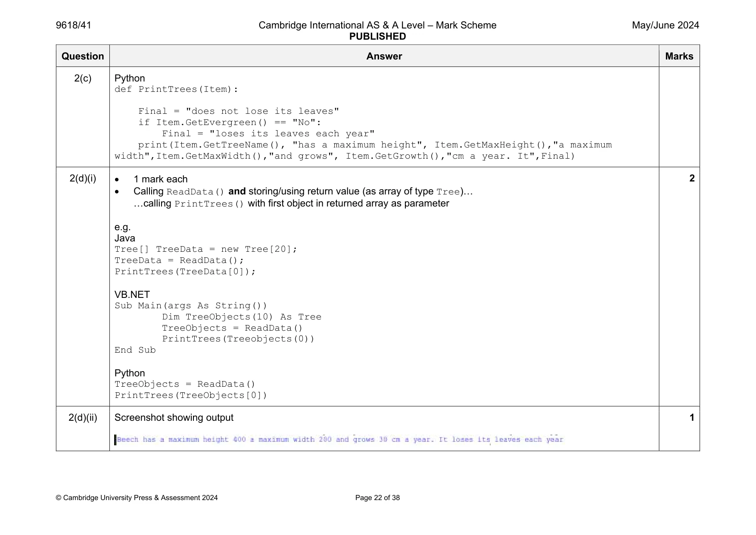
Task: Click the "Page 22 of 38" footer
Action: tap(377, 498)
